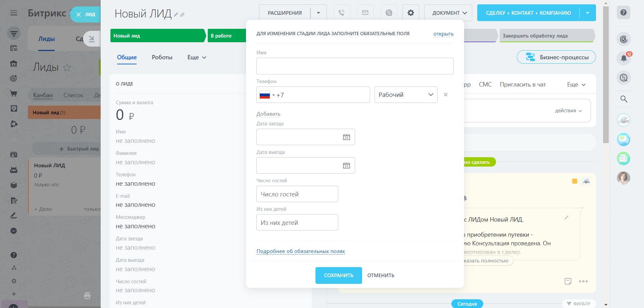Image resolution: width=644 pixels, height=308 pixels.
Task: Select Завершить обработку лида stage
Action: click(547, 36)
